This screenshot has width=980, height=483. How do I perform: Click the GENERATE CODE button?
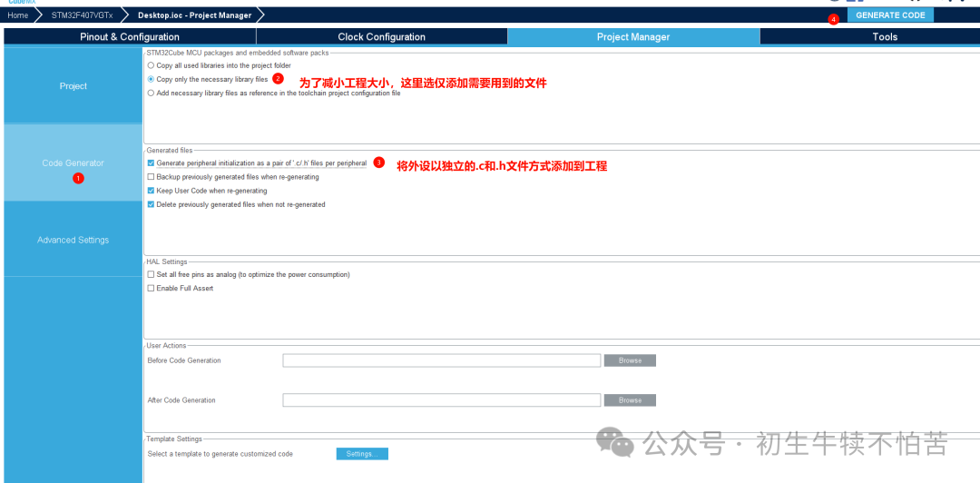[x=890, y=15]
